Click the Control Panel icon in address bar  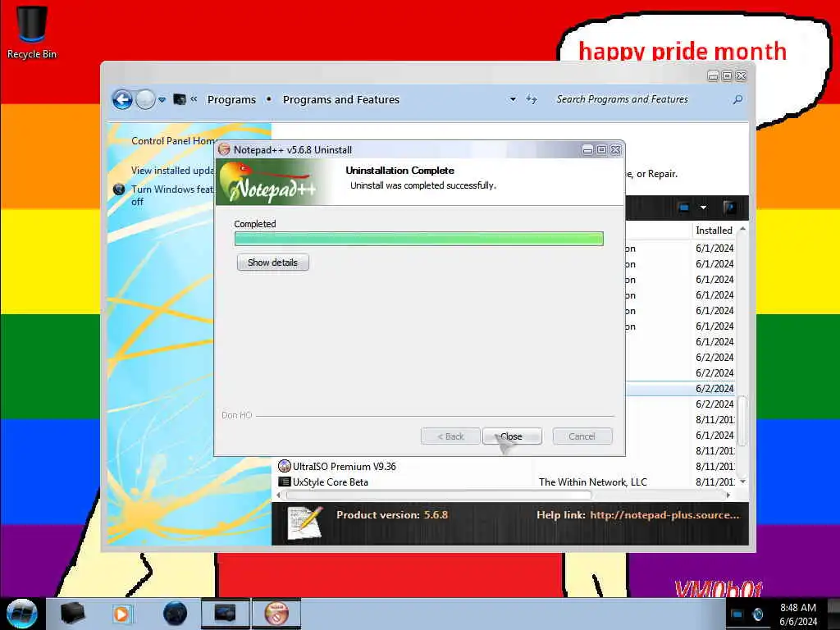[180, 99]
